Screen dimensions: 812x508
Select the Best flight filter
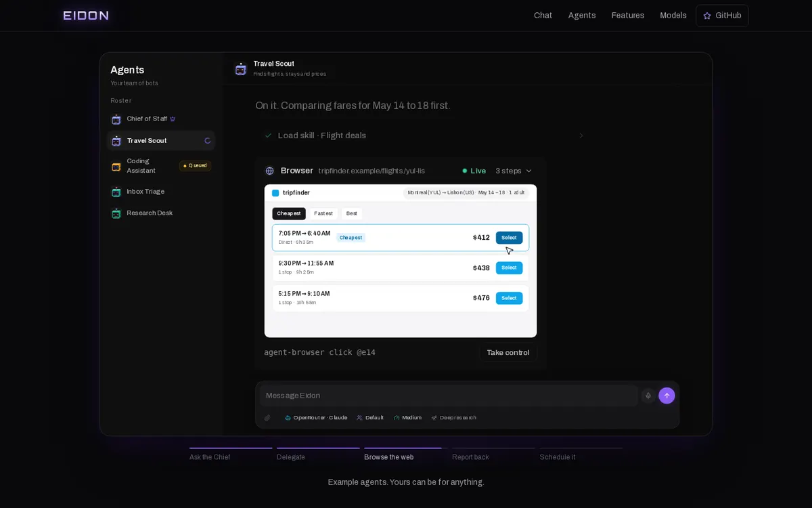352,213
